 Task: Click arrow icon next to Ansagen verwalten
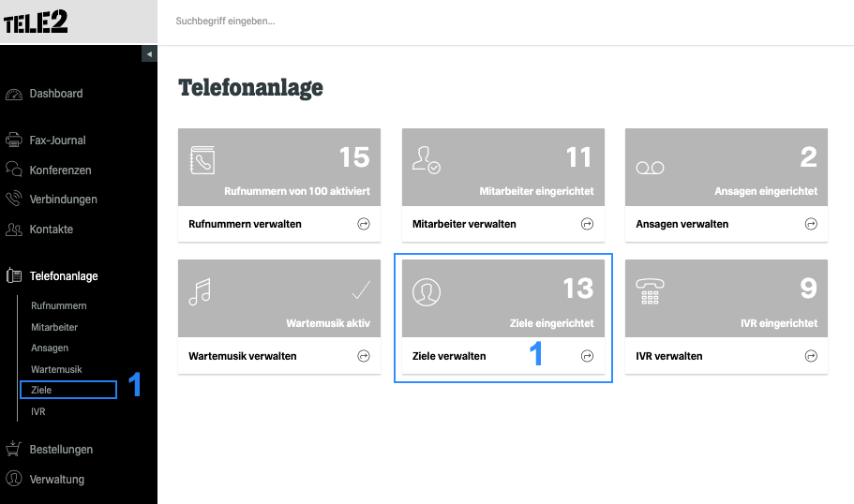(x=811, y=224)
